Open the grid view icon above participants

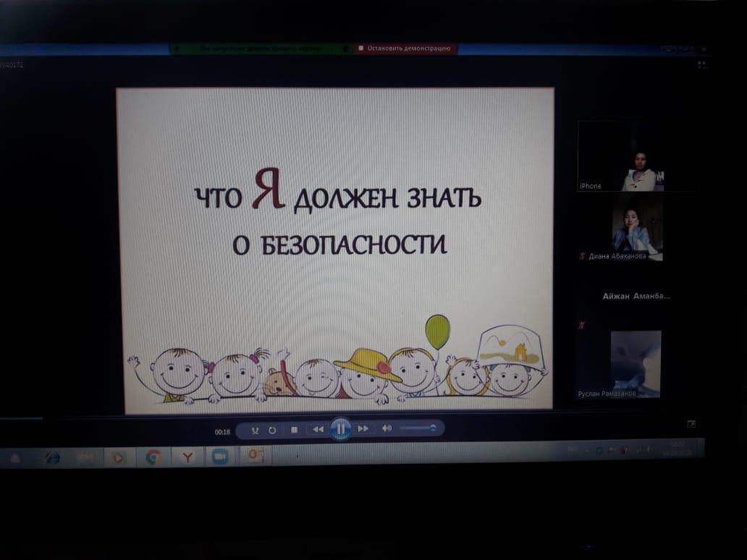(x=701, y=65)
